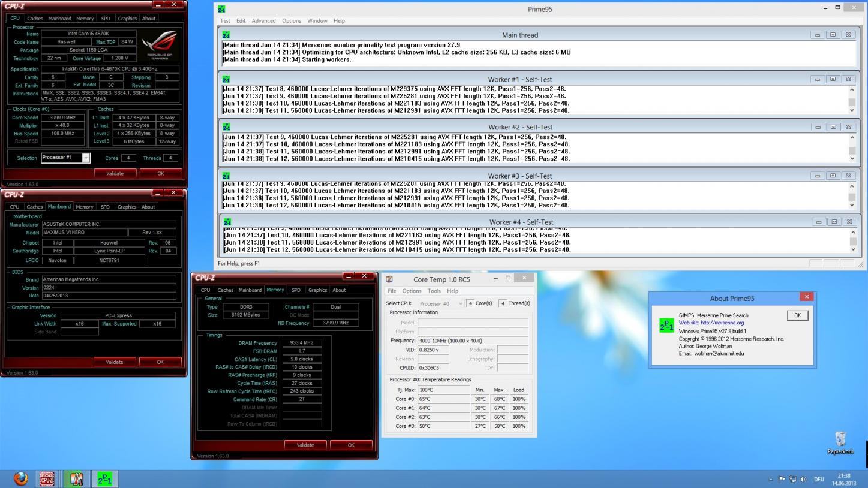Viewport: 868px width, 488px height.
Task: Open the Options menu in Core Temp
Action: 412,291
